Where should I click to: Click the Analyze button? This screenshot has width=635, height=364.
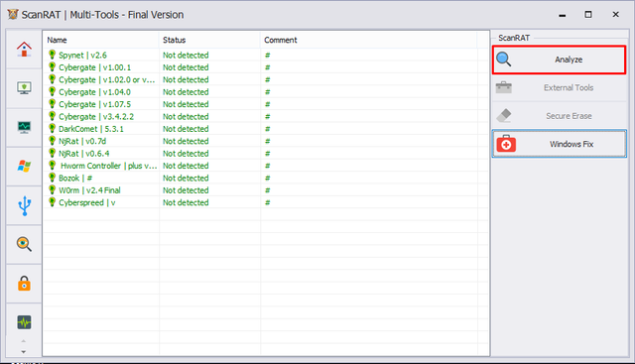pos(560,60)
